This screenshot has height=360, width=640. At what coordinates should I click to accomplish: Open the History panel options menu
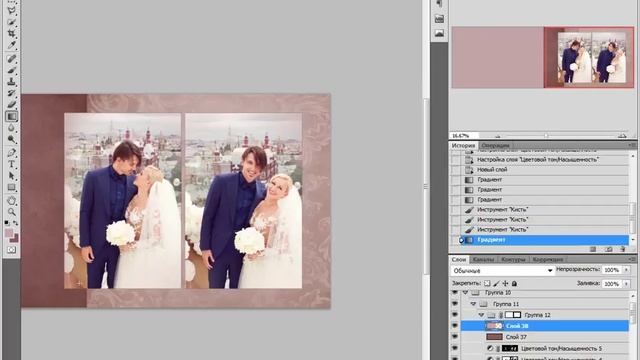pos(632,145)
